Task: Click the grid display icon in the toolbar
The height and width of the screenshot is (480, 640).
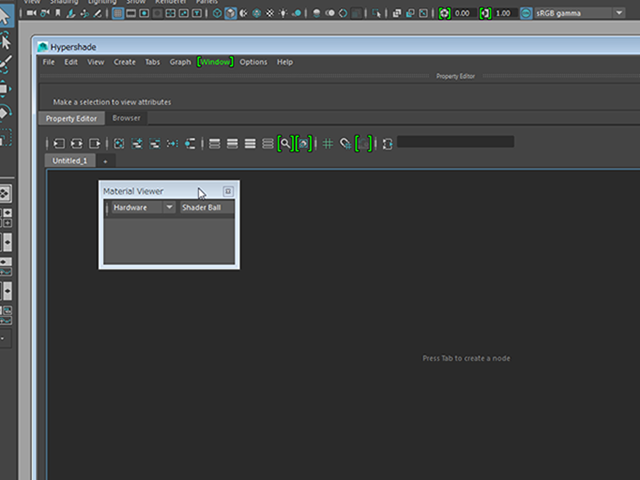Action: coord(327,144)
